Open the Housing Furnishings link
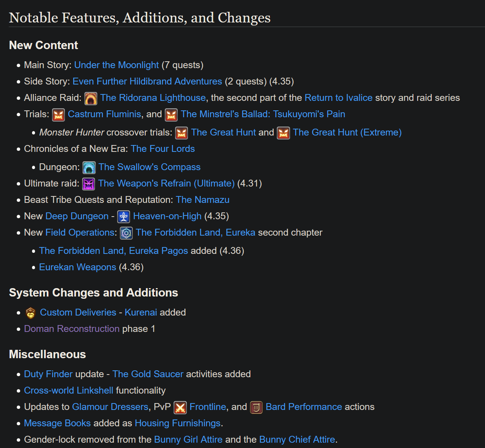Screen dimensions: 485x448 click(178, 423)
